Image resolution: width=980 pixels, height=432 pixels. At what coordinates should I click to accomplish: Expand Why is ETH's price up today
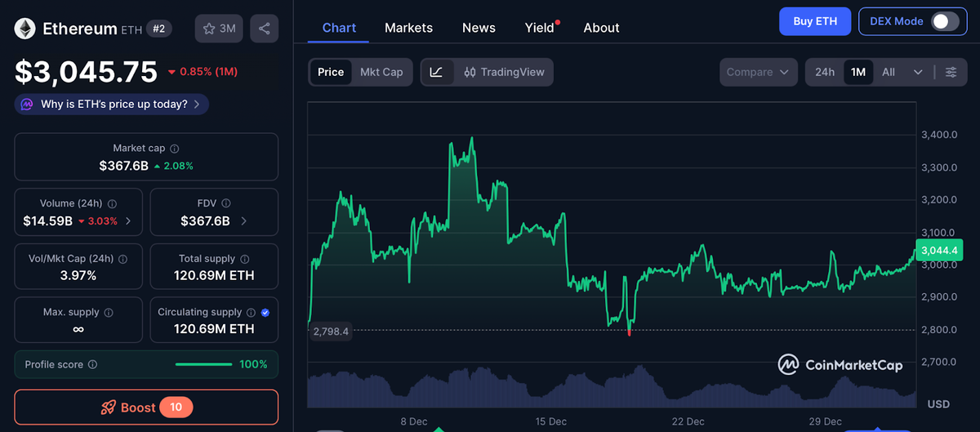(112, 105)
